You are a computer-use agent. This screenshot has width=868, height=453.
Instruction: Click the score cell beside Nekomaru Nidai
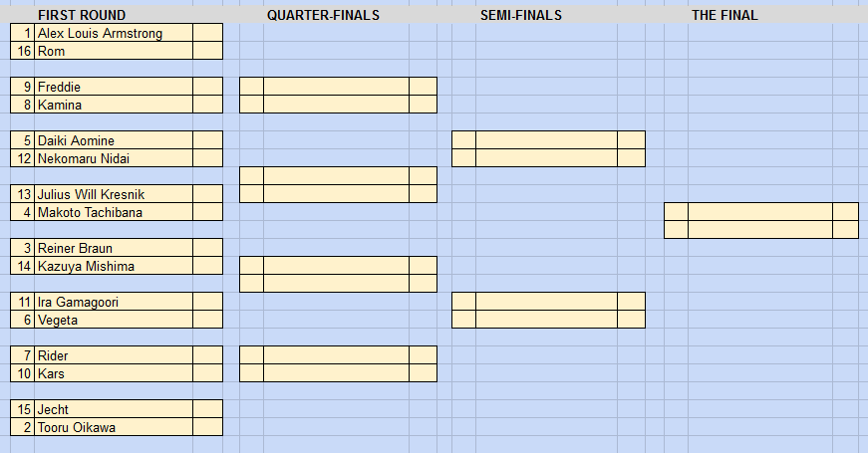207,158
